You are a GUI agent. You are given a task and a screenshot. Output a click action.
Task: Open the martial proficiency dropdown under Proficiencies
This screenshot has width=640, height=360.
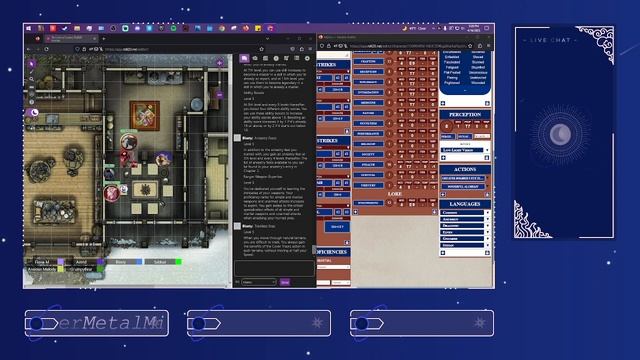pyautogui.click(x=334, y=267)
